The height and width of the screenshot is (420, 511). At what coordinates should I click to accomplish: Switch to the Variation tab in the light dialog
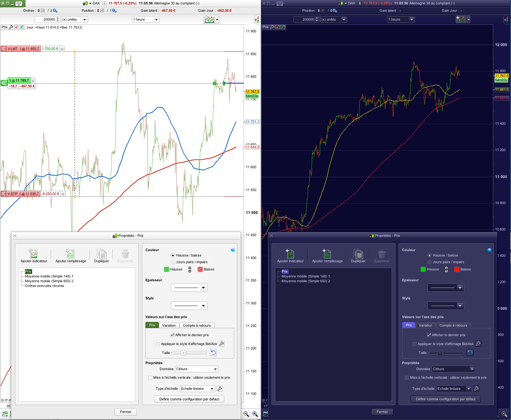coord(169,325)
